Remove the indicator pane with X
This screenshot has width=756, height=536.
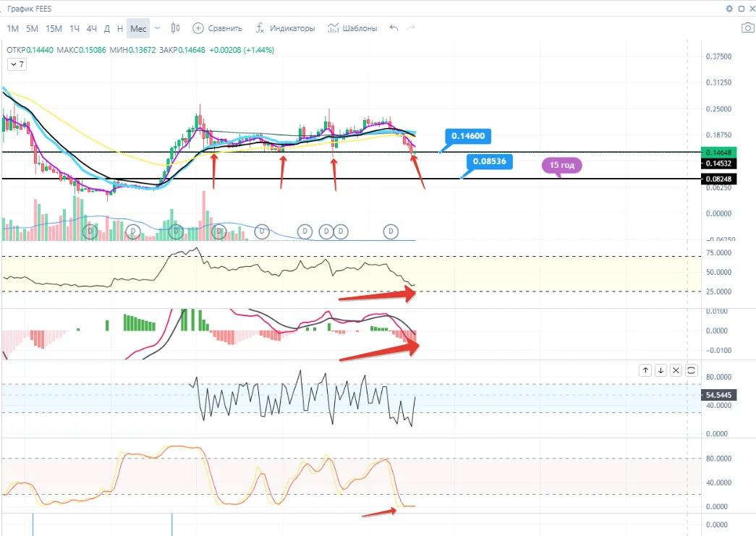[x=676, y=370]
